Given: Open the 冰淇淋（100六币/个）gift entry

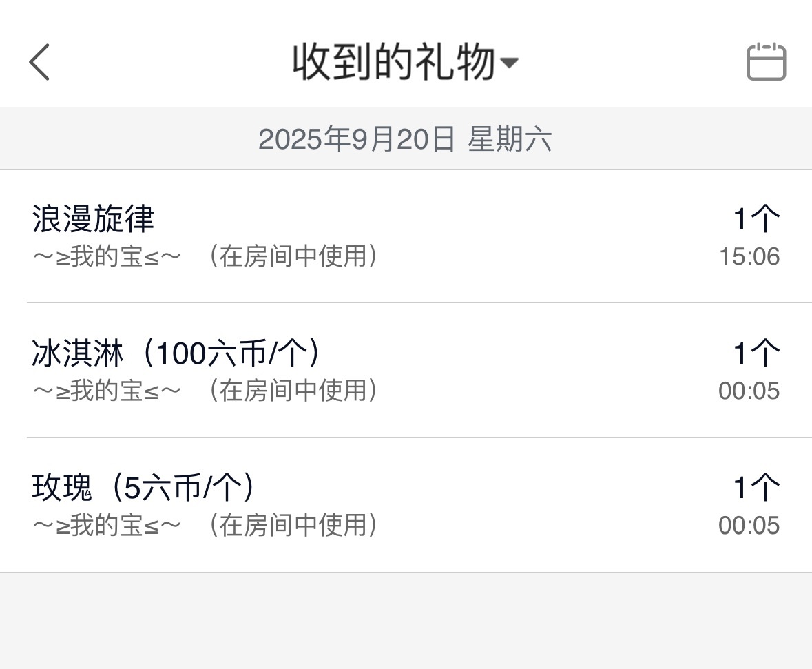Looking at the screenshot, I should tap(177, 353).
